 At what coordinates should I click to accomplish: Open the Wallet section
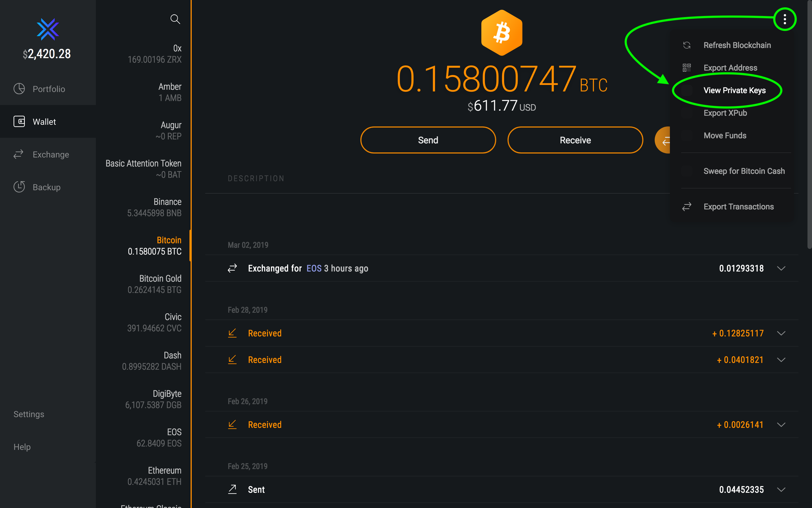pyautogui.click(x=48, y=121)
